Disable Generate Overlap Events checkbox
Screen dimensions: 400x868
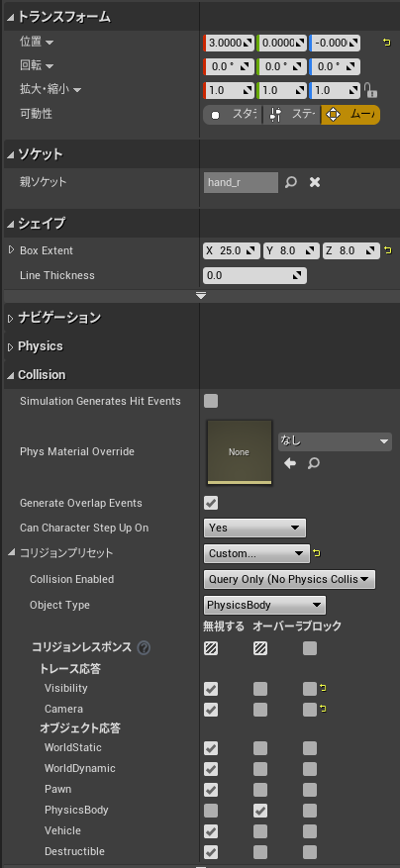pos(211,503)
